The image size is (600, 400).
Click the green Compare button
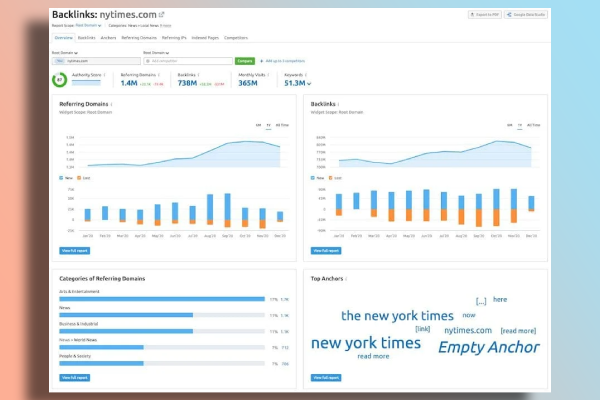coord(245,61)
